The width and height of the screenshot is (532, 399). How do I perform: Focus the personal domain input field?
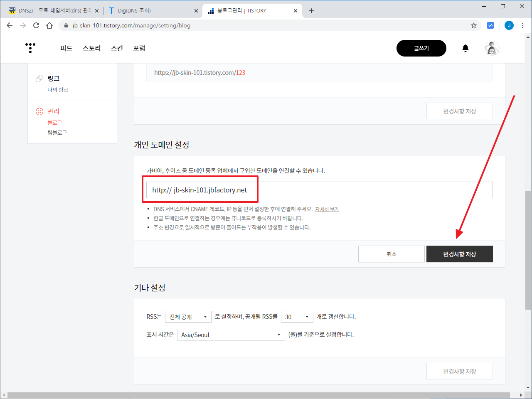[320, 190]
